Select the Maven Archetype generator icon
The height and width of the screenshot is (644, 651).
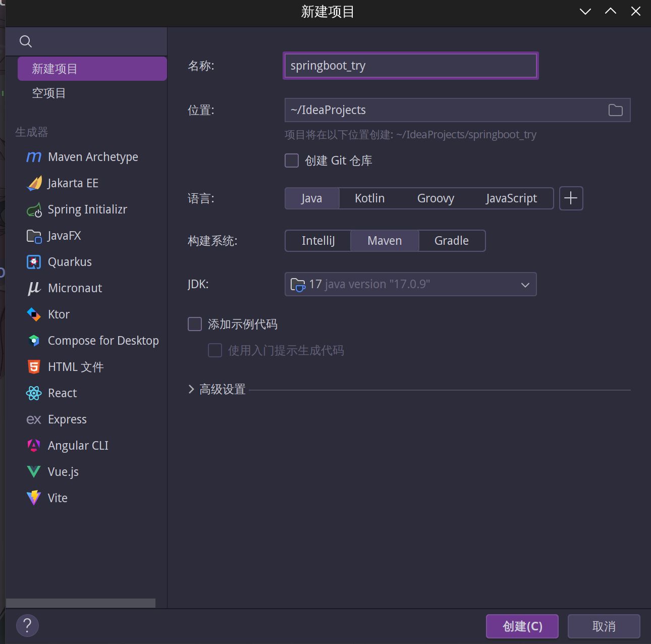click(x=33, y=157)
